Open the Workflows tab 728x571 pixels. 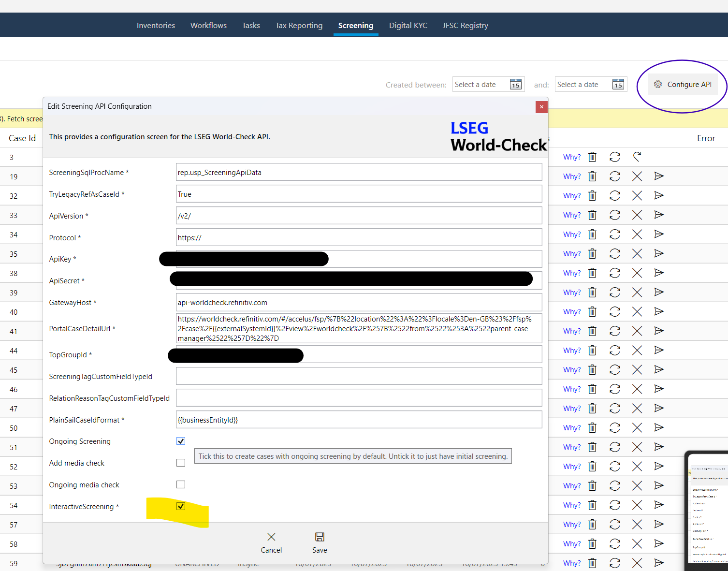tap(208, 26)
